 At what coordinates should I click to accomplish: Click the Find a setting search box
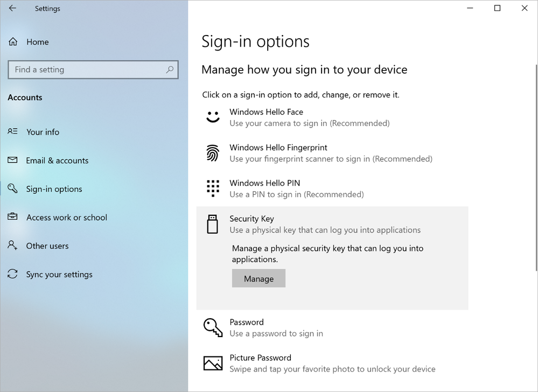pos(93,69)
